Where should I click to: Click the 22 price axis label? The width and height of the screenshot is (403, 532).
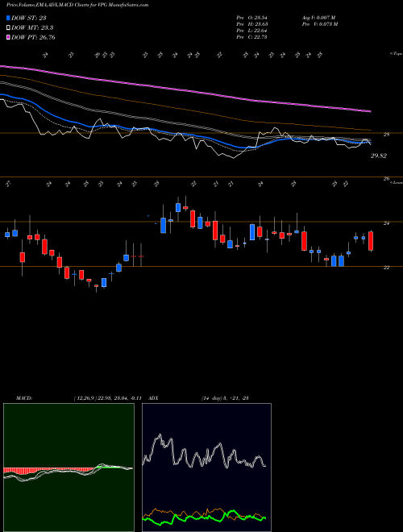(386, 268)
